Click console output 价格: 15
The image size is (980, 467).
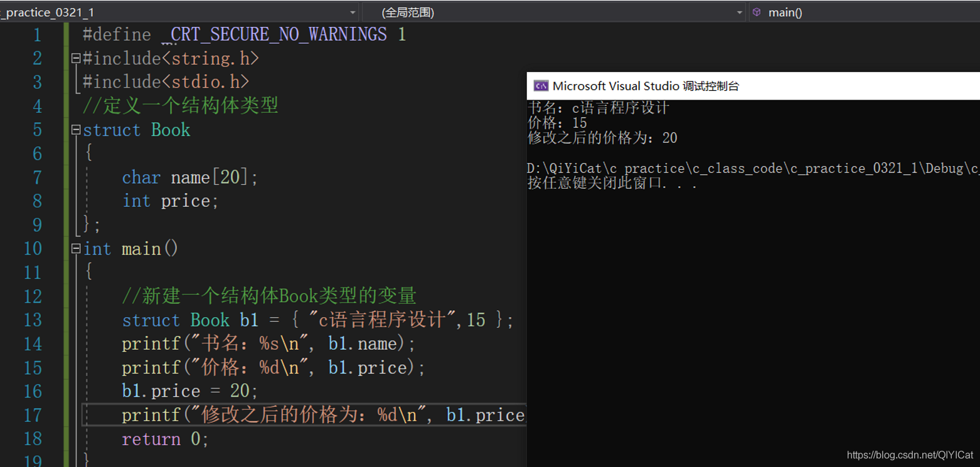click(x=557, y=123)
